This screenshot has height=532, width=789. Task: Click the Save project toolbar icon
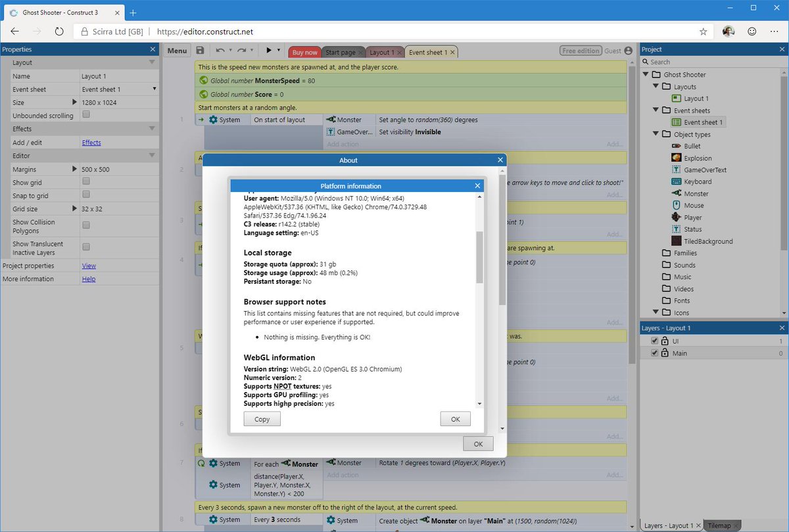(200, 51)
